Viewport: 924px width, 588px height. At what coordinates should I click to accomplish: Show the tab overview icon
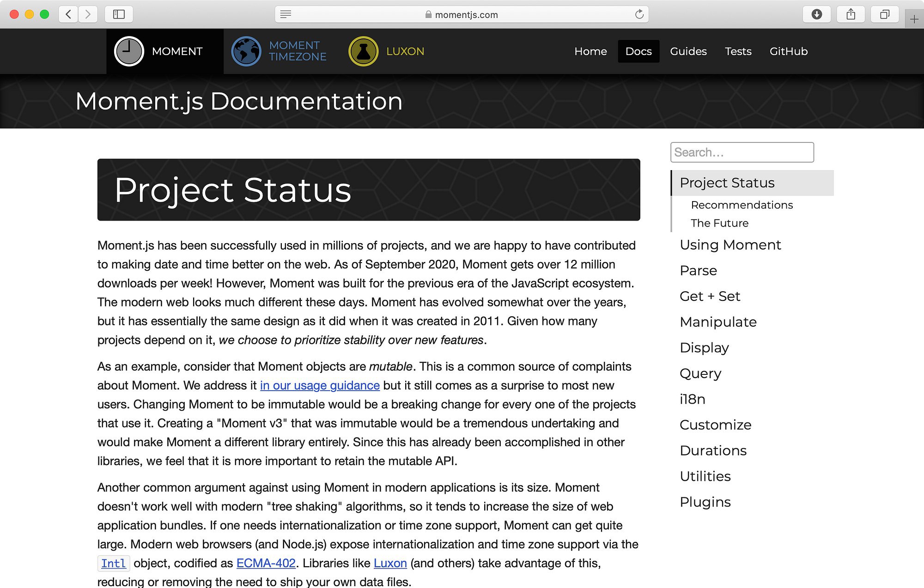pyautogui.click(x=884, y=14)
